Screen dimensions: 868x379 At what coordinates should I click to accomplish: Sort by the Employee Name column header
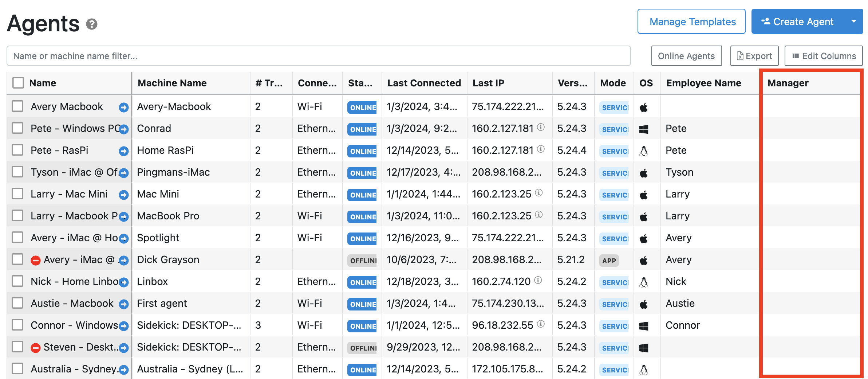pyautogui.click(x=704, y=83)
